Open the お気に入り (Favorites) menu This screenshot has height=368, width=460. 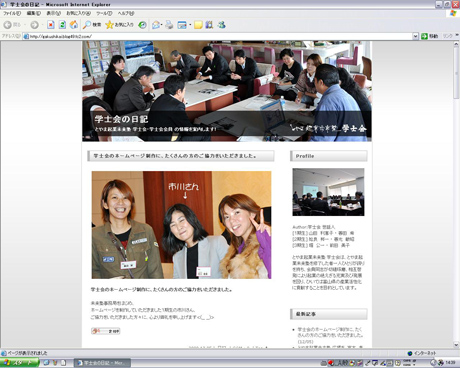tap(78, 13)
